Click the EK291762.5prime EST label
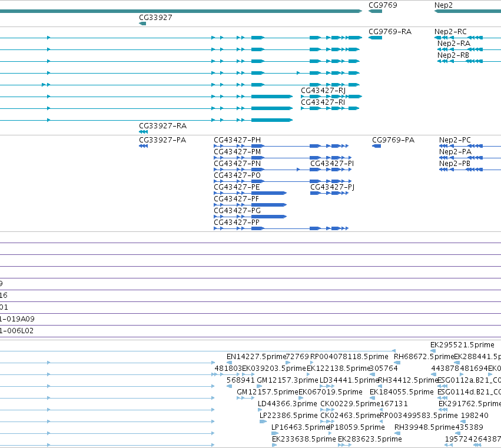 click(x=470, y=404)
